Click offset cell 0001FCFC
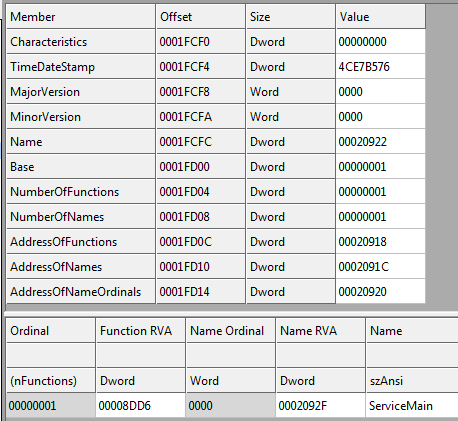Viewport: 458px width, 421px height. [201, 142]
